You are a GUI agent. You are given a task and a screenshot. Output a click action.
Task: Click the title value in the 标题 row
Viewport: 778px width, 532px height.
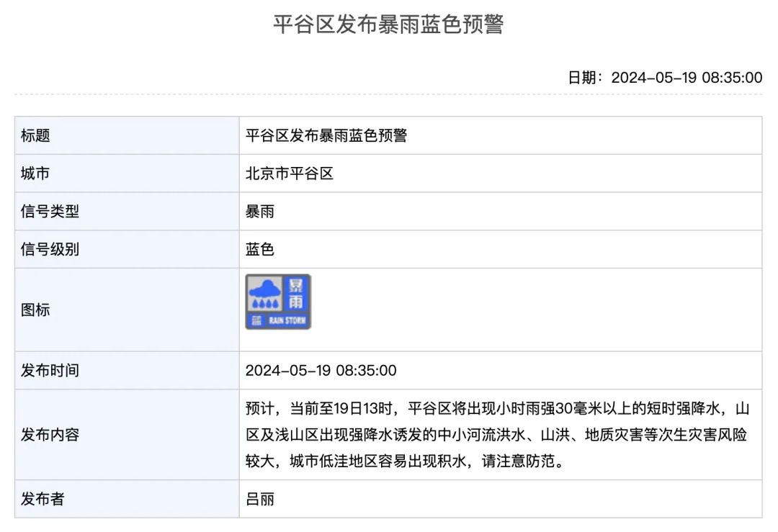point(326,135)
